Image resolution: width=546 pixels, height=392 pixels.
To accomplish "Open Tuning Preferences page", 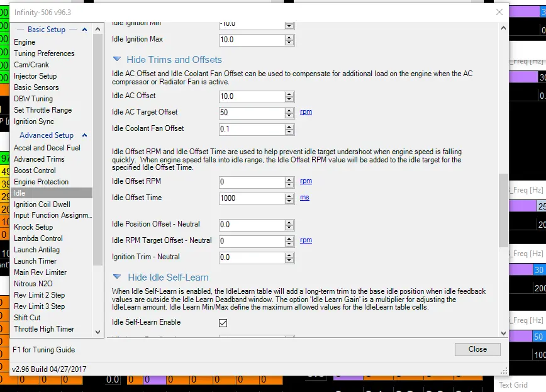I will click(44, 53).
